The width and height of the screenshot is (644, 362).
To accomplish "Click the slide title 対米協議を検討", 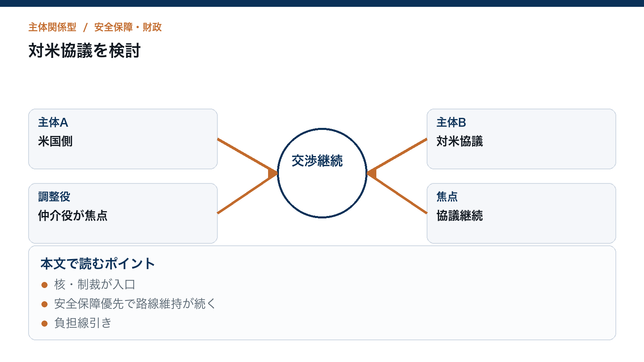I will 85,51.
